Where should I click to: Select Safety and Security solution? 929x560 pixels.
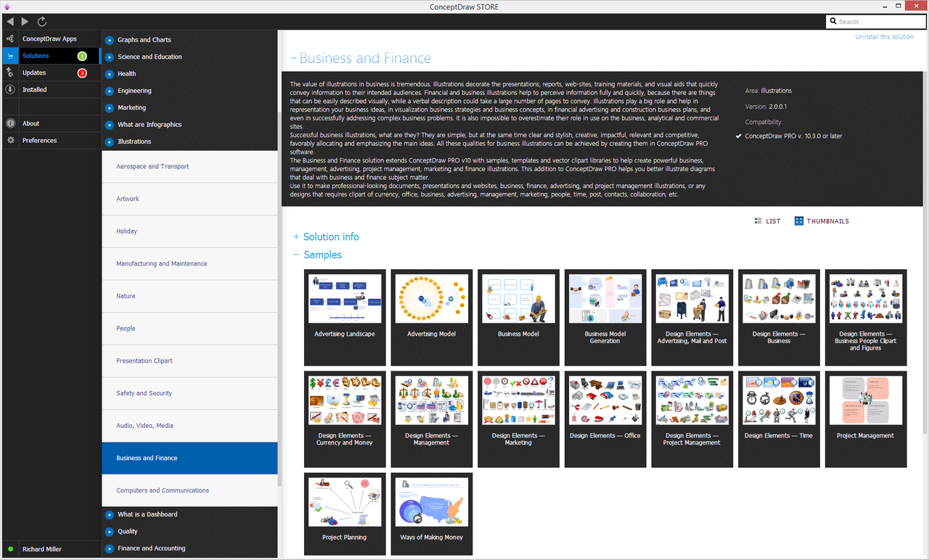click(189, 393)
